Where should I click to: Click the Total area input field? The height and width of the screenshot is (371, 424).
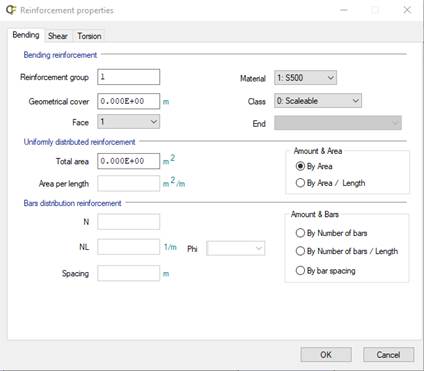[x=129, y=161]
